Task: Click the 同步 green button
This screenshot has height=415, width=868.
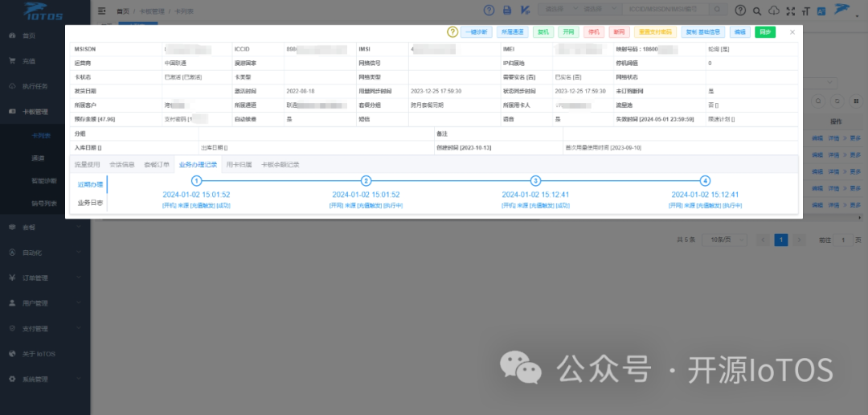Action: click(765, 32)
